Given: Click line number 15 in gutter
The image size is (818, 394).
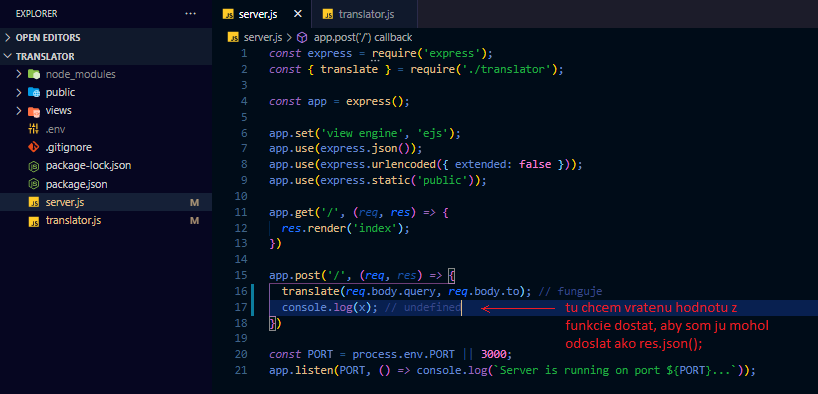Looking at the screenshot, I should (x=241, y=276).
